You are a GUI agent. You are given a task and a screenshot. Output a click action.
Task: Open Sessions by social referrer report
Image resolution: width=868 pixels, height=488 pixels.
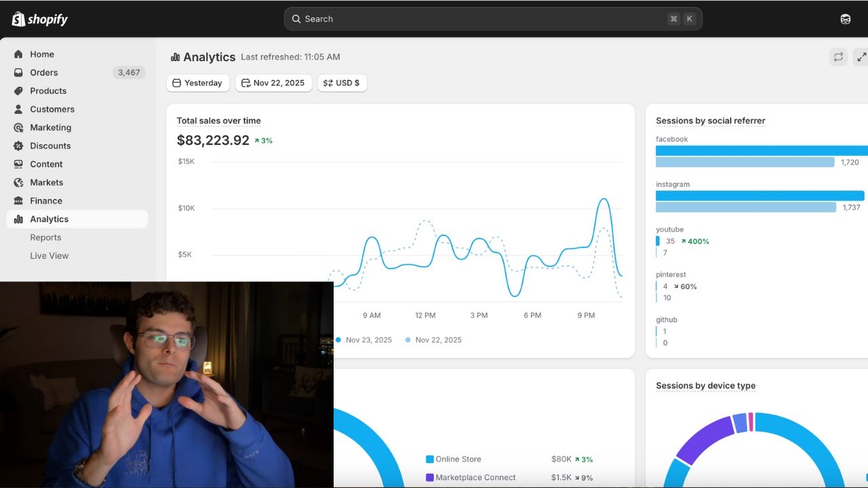[x=711, y=121]
